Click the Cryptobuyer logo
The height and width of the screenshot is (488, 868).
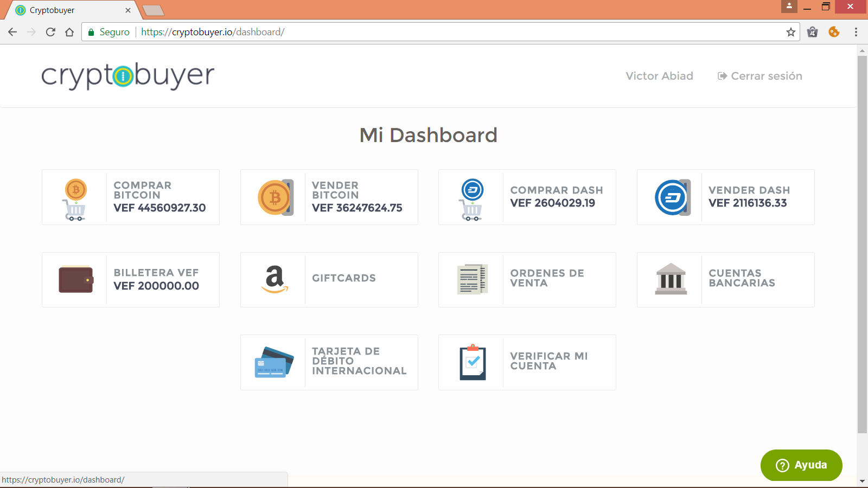(x=128, y=76)
